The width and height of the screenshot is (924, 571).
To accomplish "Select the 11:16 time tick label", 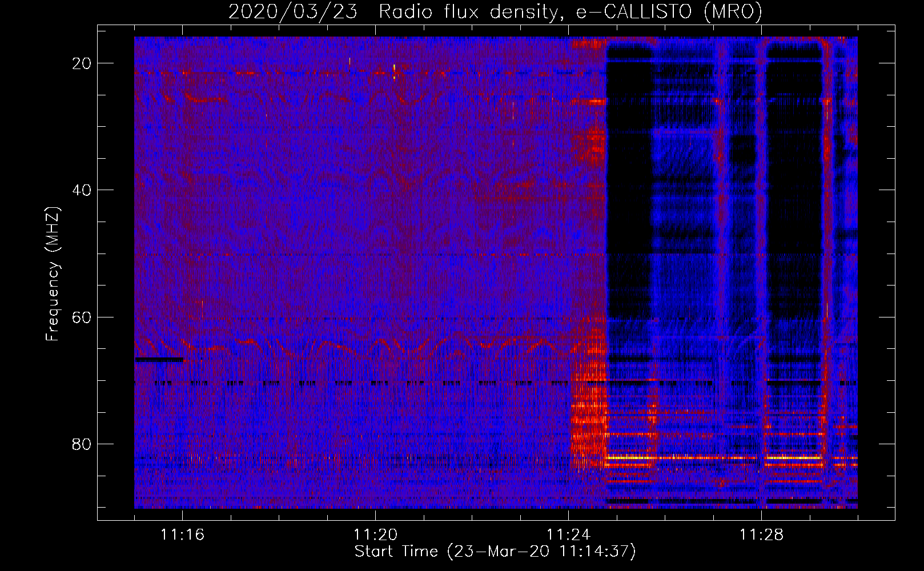I will [x=182, y=535].
